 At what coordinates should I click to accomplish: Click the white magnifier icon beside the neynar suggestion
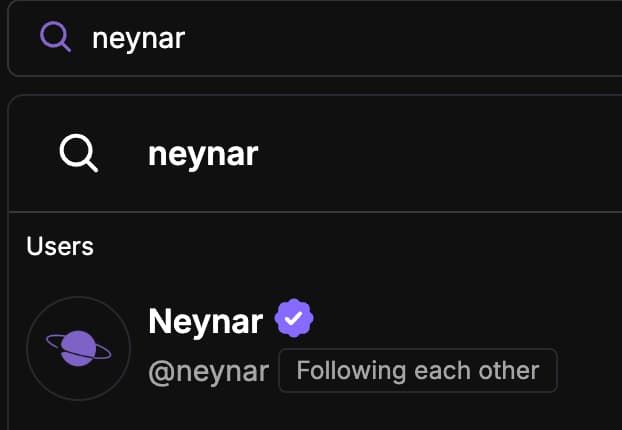tap(78, 153)
